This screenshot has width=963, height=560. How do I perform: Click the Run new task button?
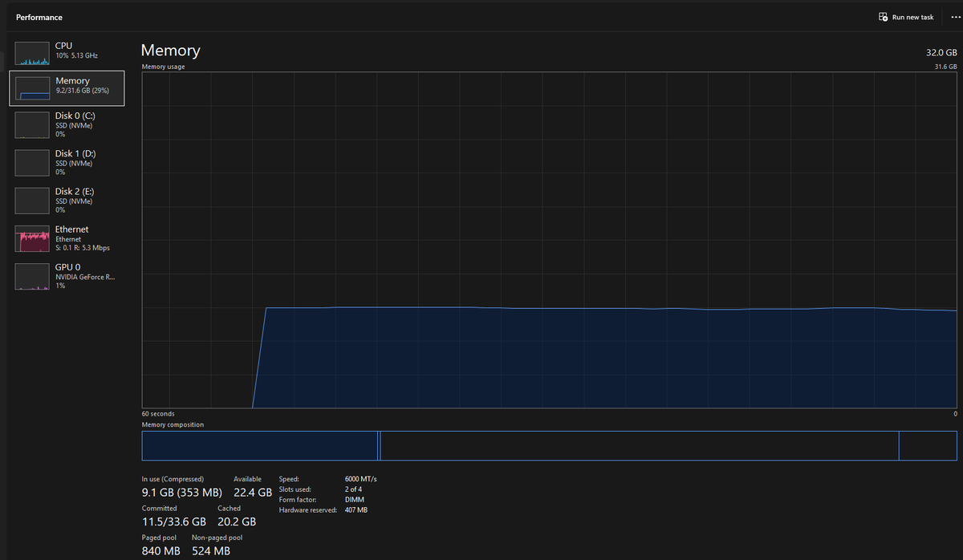click(907, 17)
